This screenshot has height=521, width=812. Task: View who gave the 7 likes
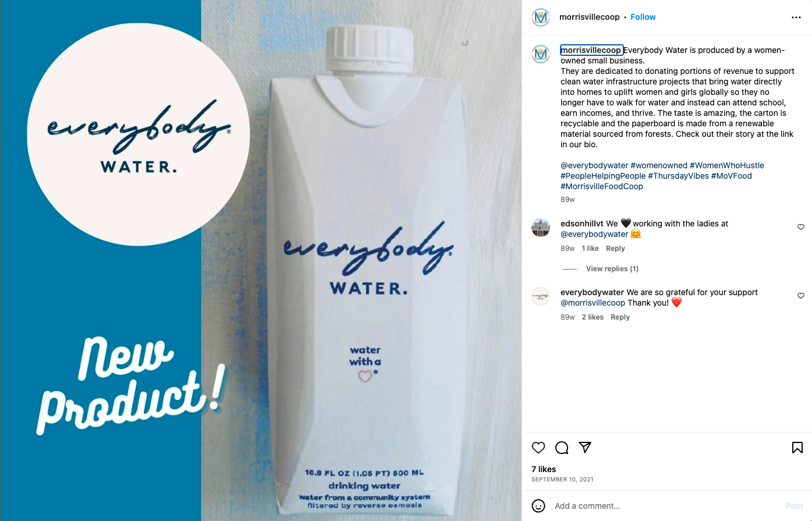pyautogui.click(x=544, y=469)
